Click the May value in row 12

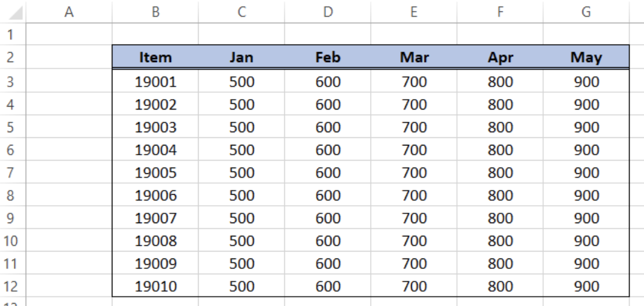586,286
